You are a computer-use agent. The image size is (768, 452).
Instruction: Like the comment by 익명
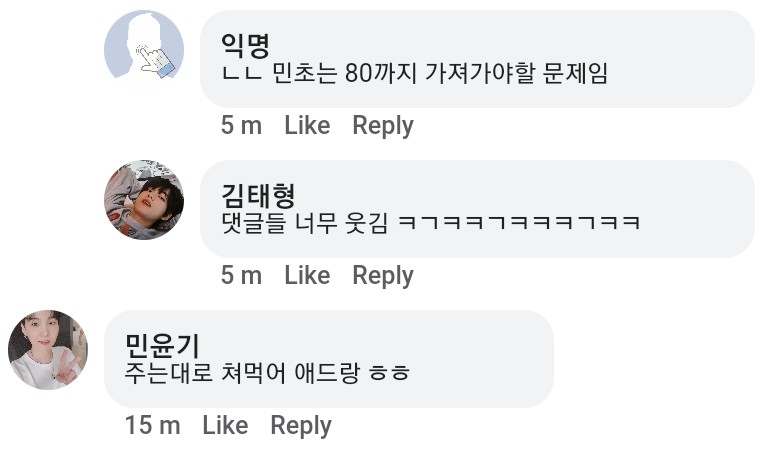coord(307,125)
